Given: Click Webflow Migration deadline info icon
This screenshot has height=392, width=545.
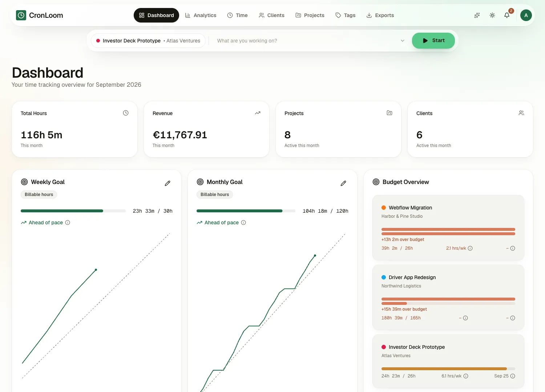Looking at the screenshot, I should coord(513,248).
